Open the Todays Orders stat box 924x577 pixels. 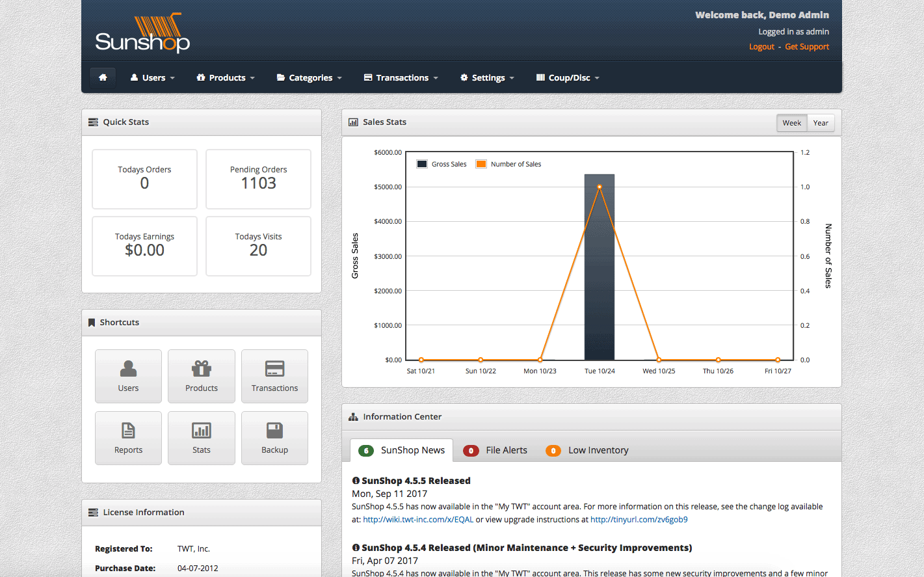click(144, 179)
